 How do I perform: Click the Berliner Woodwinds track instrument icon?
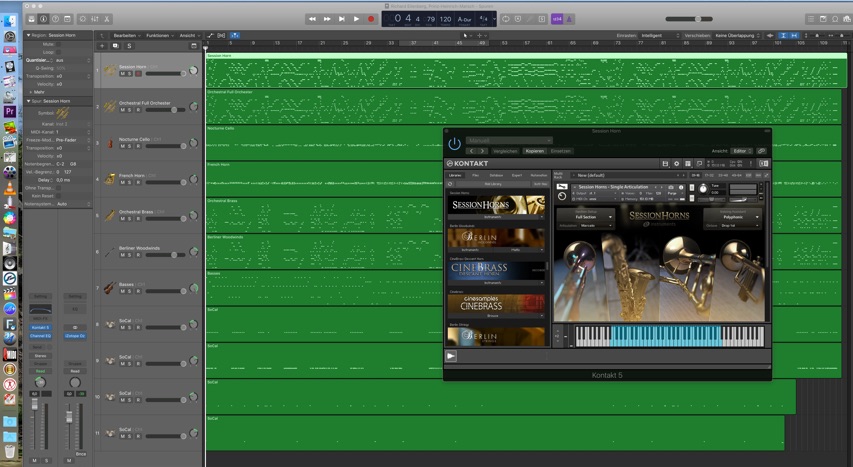(110, 252)
